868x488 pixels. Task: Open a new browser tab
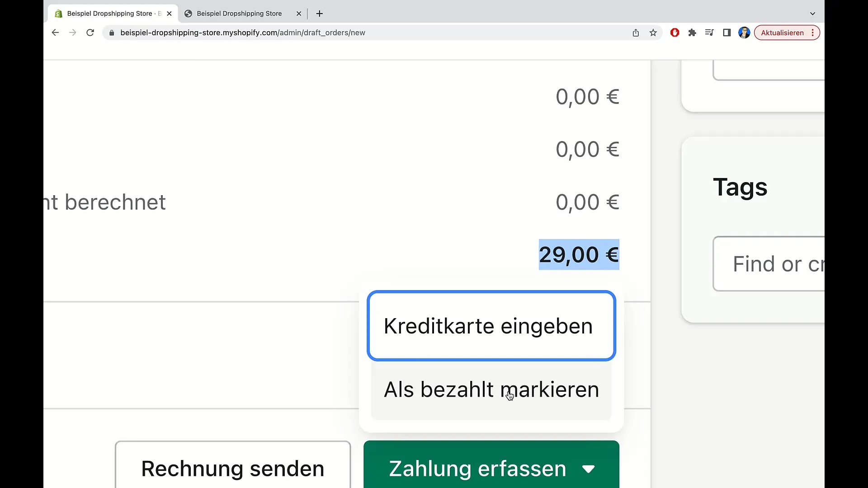tap(320, 14)
